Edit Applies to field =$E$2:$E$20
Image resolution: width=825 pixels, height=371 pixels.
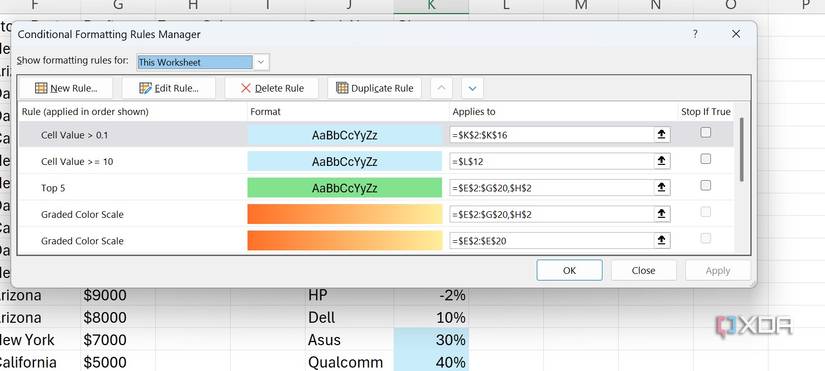tap(551, 240)
